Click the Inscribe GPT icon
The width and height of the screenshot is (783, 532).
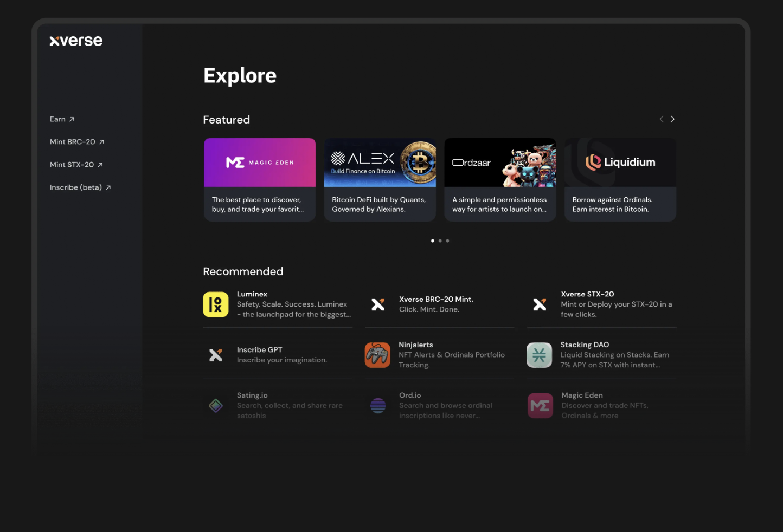(215, 355)
